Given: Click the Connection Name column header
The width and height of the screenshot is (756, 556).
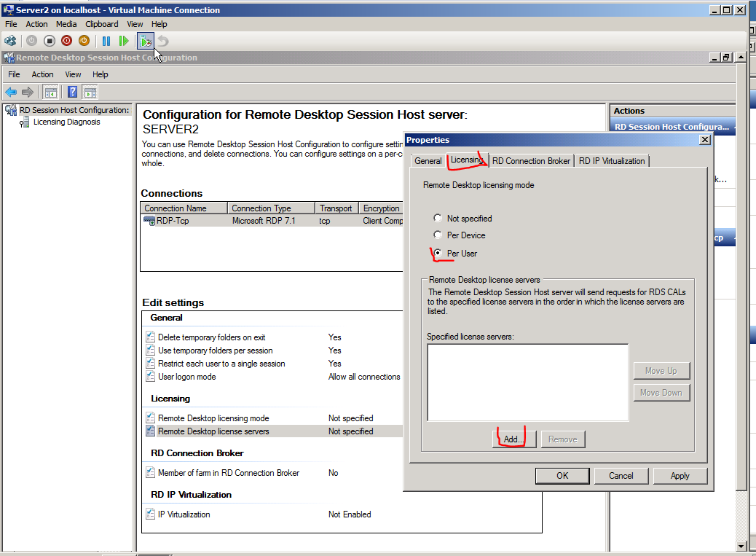Looking at the screenshot, I should click(184, 208).
